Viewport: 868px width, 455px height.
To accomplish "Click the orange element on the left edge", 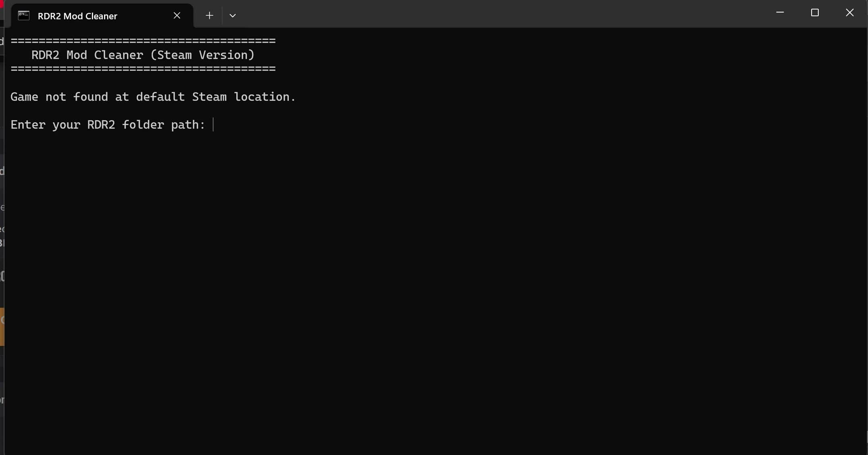I will click(x=2, y=327).
